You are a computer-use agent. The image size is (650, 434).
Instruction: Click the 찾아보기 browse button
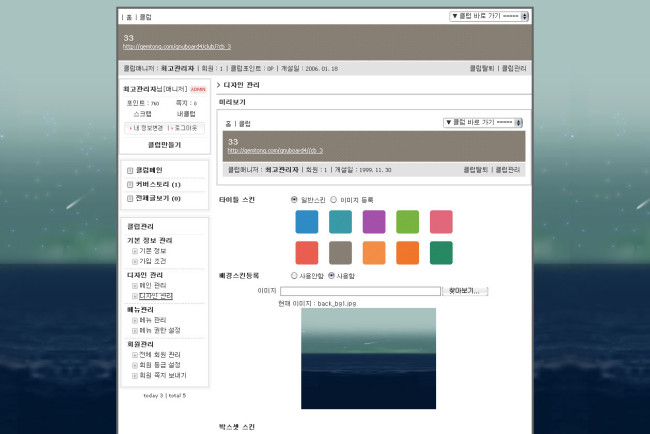point(465,290)
